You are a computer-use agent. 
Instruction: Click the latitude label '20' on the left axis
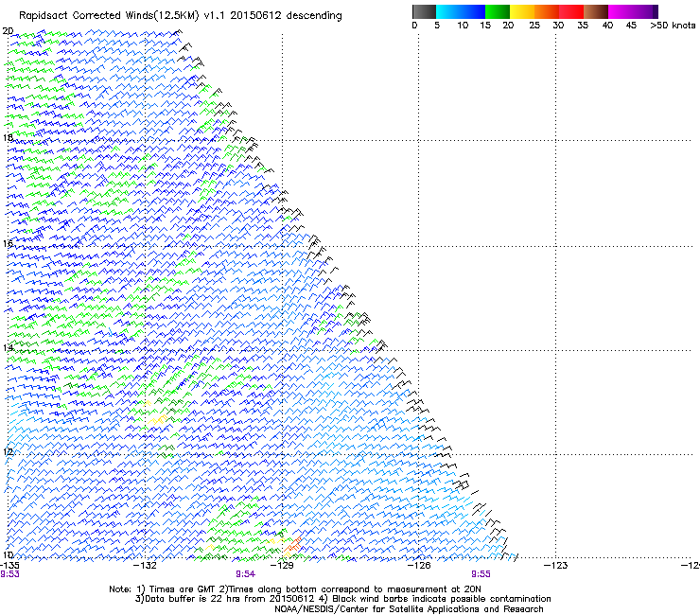coord(8,31)
